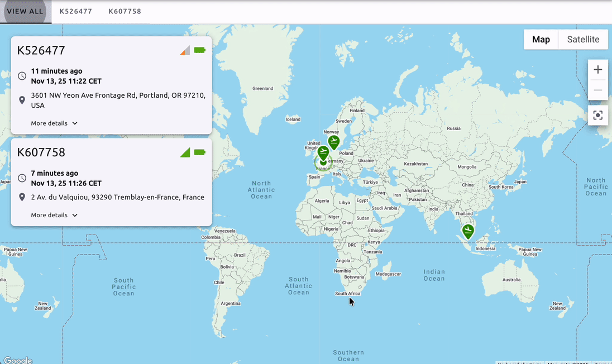Zoom in using the plus map control
Viewport: 612px width, 364px height.
click(597, 69)
